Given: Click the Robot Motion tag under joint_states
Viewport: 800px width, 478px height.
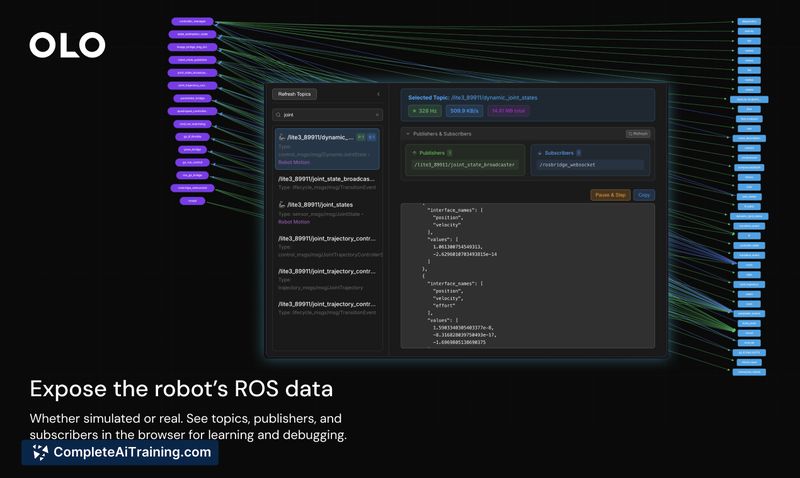Looking at the screenshot, I should [294, 222].
